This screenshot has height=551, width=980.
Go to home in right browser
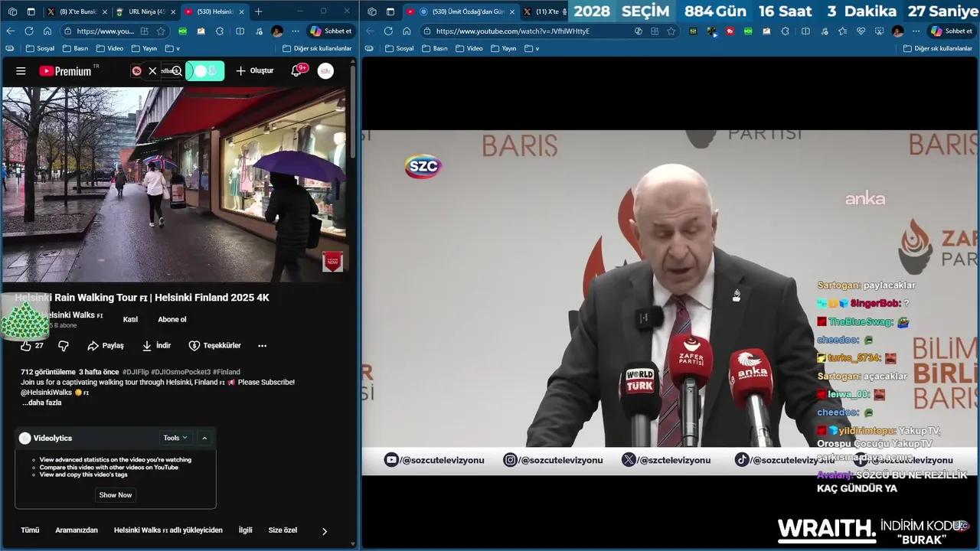[x=407, y=31]
